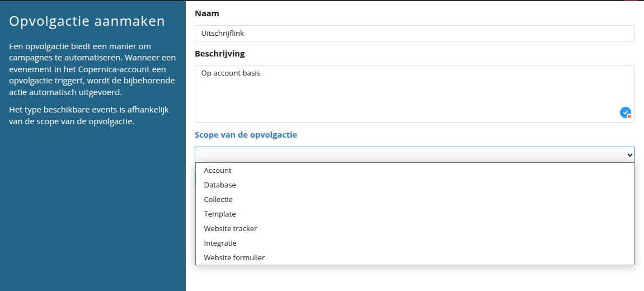Click the Opvolgactie aanmaken heading
The image size is (644, 291).
tap(87, 21)
